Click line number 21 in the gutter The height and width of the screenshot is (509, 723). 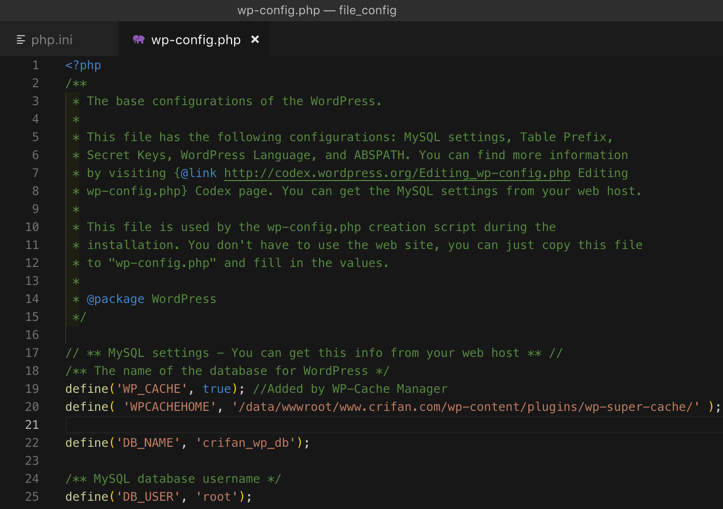click(32, 425)
